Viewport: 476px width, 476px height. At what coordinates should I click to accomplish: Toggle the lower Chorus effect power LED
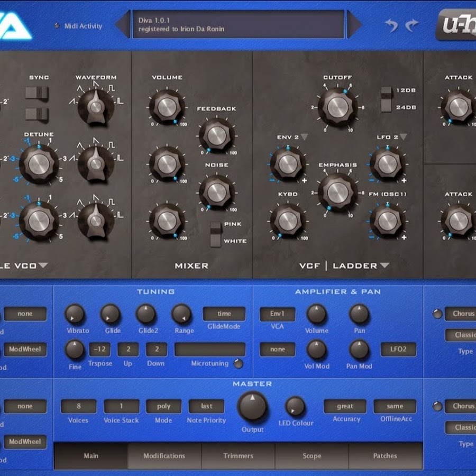pyautogui.click(x=437, y=406)
